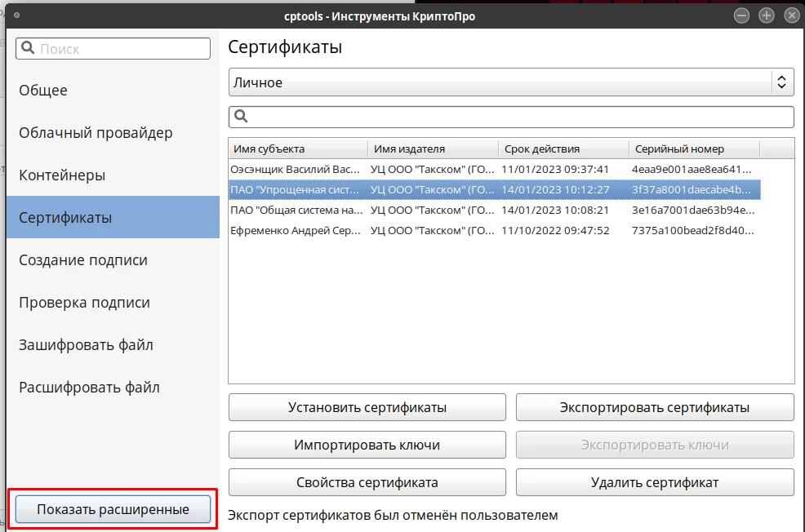The width and height of the screenshot is (805, 532).
Task: Sort by Имя субъекта column header
Action: point(298,149)
